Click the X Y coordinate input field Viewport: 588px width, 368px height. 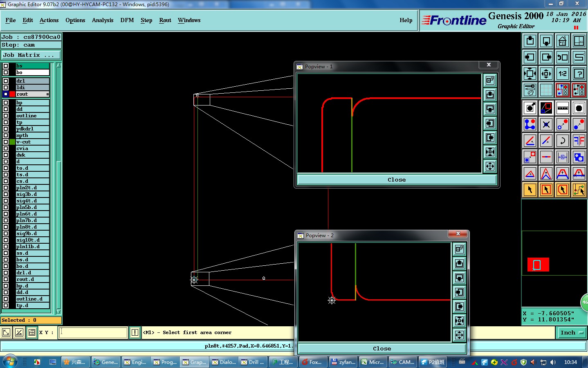93,332
